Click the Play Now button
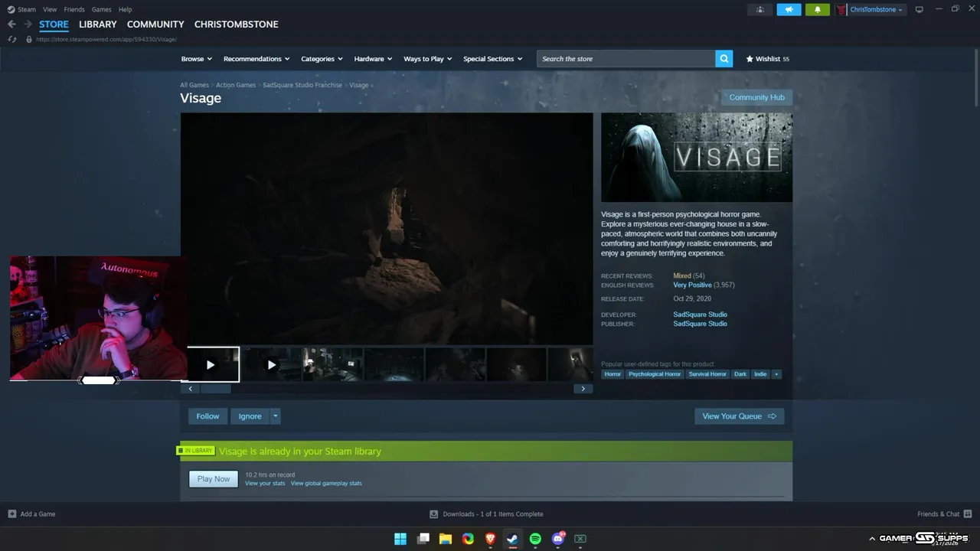 [214, 479]
